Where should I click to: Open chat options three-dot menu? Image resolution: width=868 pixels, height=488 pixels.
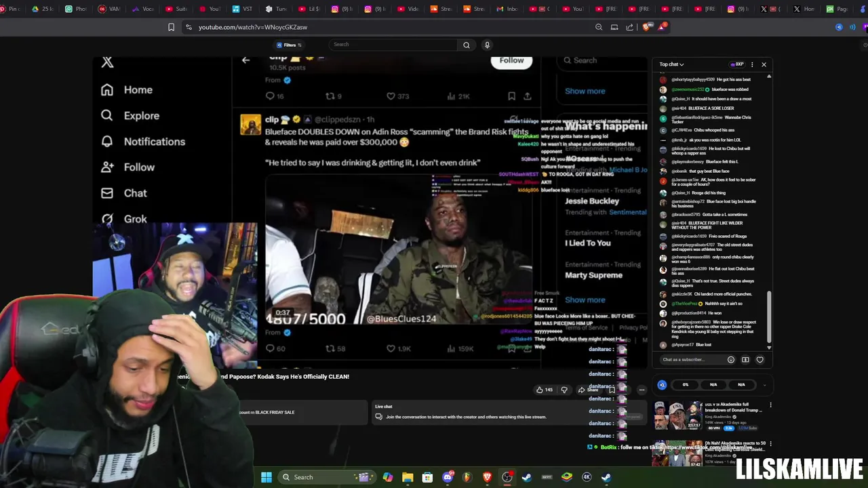click(x=752, y=64)
